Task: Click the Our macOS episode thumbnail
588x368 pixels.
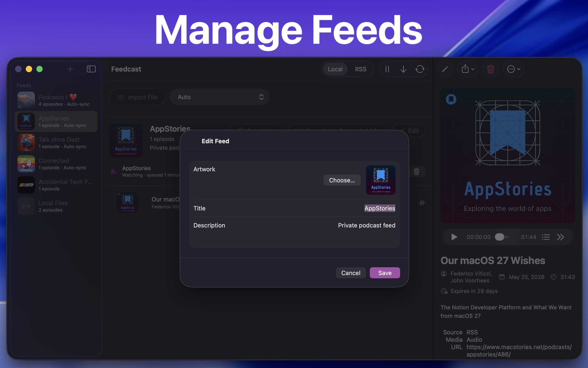Action: coord(127,203)
